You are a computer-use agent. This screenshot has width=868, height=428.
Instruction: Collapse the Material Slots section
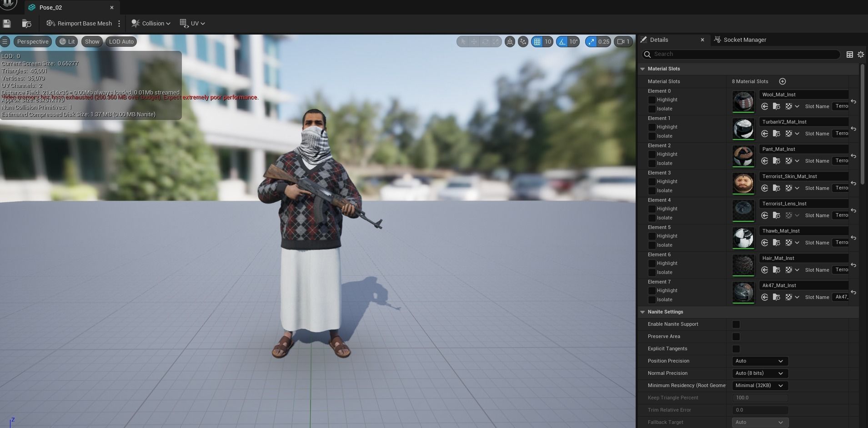642,69
